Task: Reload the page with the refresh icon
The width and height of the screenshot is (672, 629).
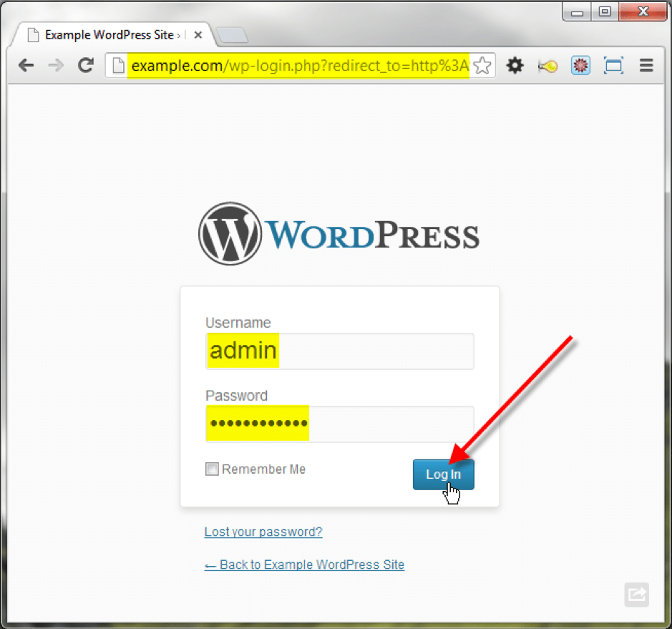Action: coord(86,65)
